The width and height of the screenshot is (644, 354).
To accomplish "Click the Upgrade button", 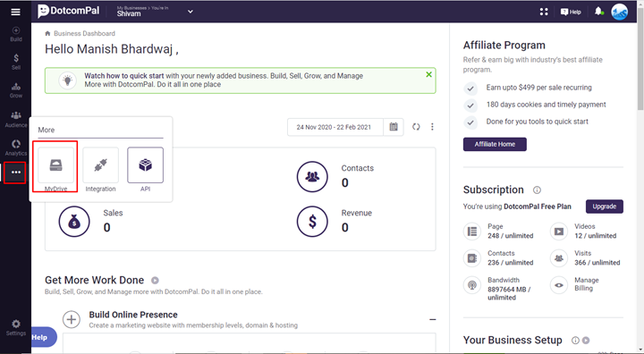I will tap(604, 206).
